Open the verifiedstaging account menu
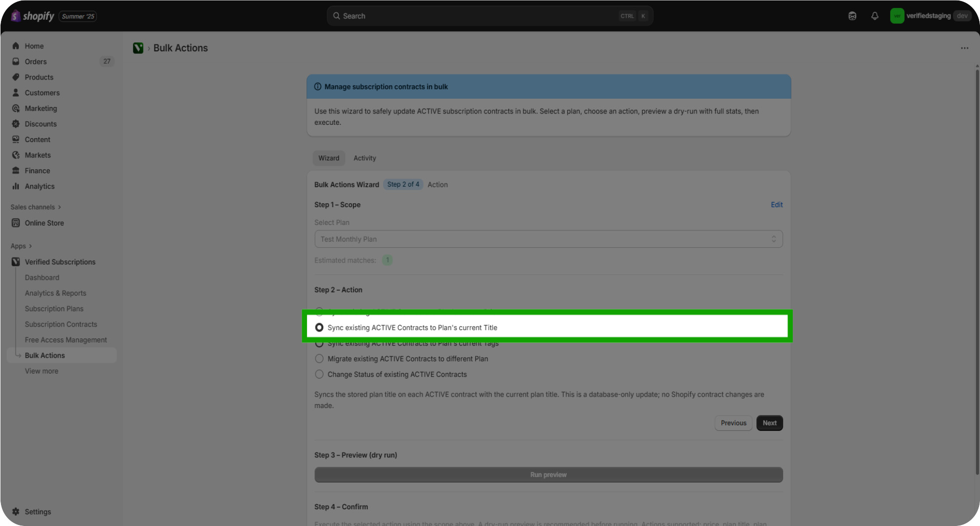980x526 pixels. (x=932, y=16)
